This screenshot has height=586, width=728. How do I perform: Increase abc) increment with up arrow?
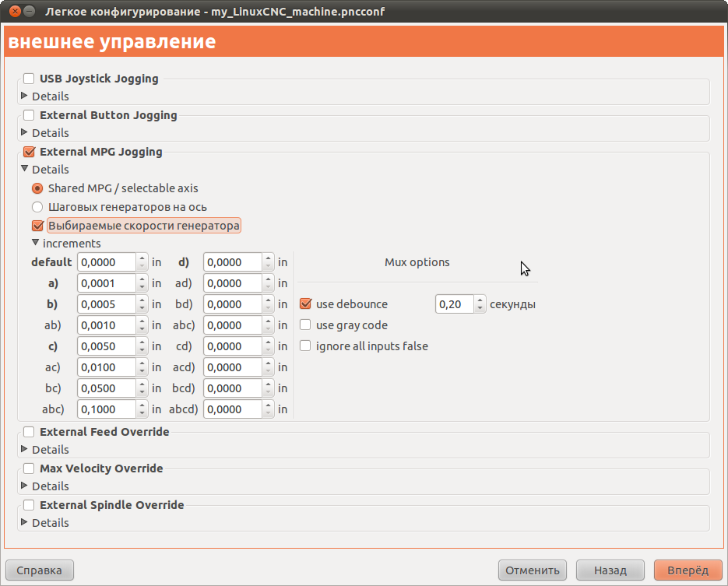(142, 405)
